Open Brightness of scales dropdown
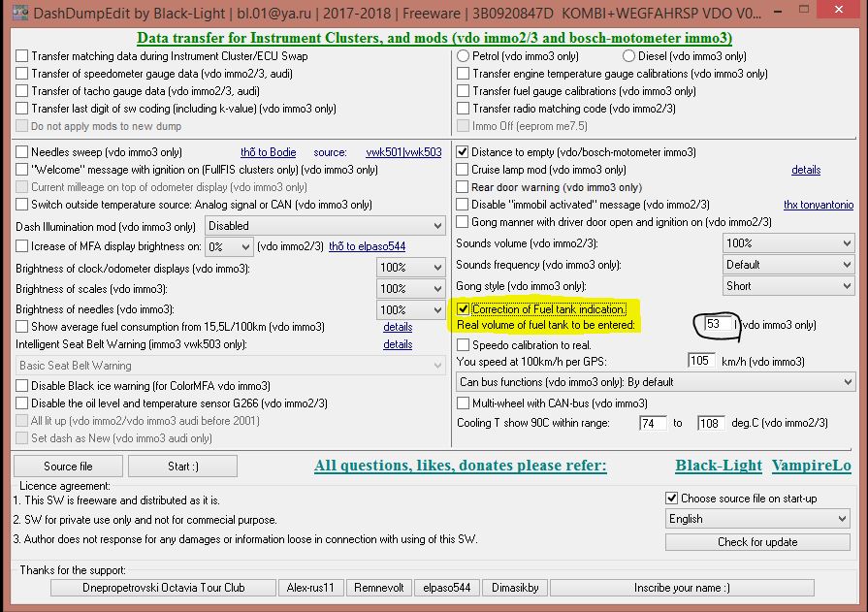This screenshot has height=612, width=868. 411,289
